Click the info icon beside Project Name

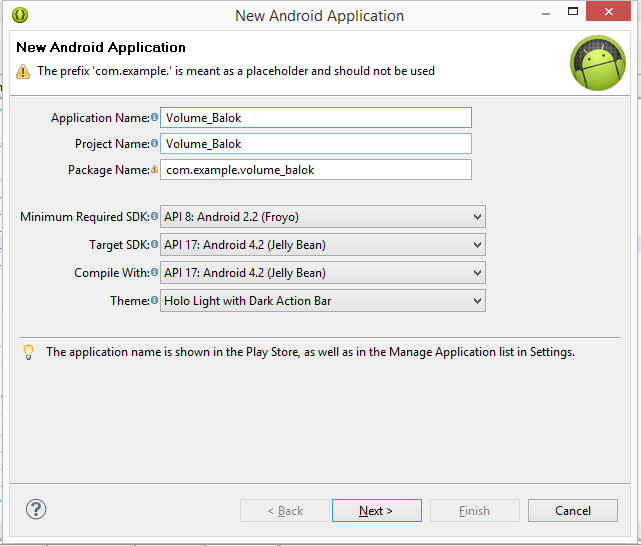[x=154, y=143]
